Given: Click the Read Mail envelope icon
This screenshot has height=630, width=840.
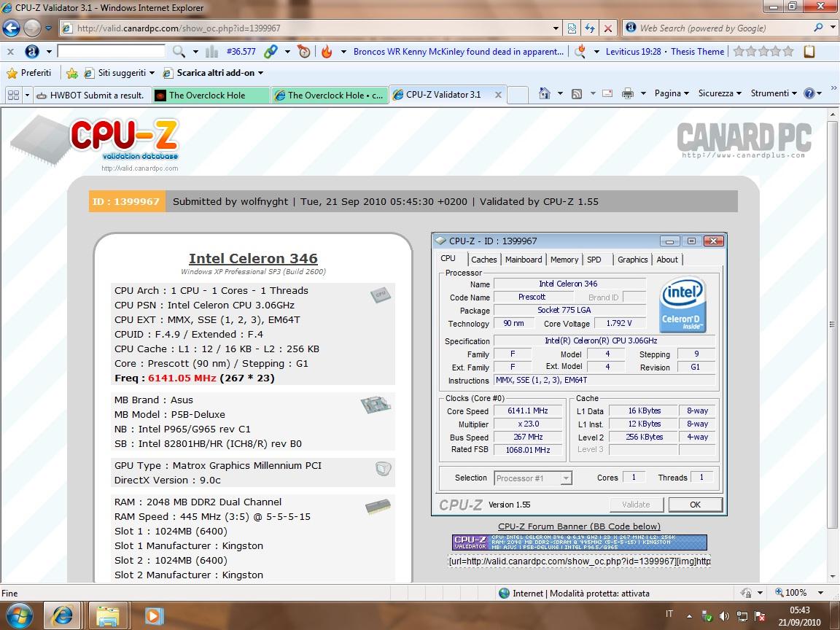Looking at the screenshot, I should pos(607,93).
